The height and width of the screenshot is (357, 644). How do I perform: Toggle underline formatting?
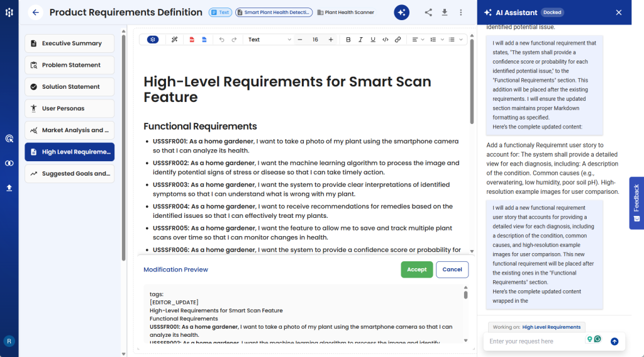[373, 40]
